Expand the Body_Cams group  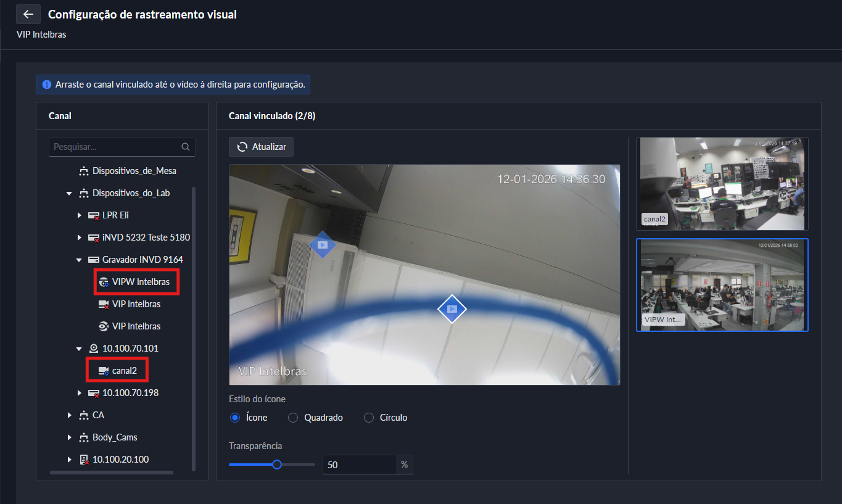pos(69,437)
